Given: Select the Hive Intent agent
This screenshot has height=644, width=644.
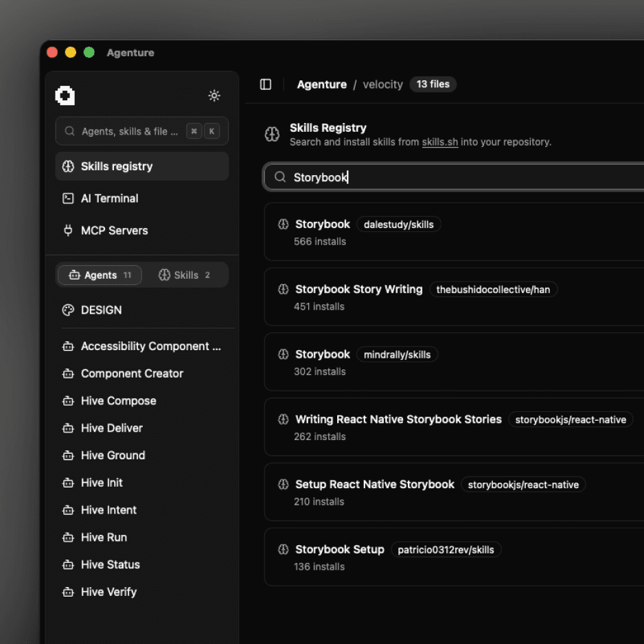Looking at the screenshot, I should point(141,509).
